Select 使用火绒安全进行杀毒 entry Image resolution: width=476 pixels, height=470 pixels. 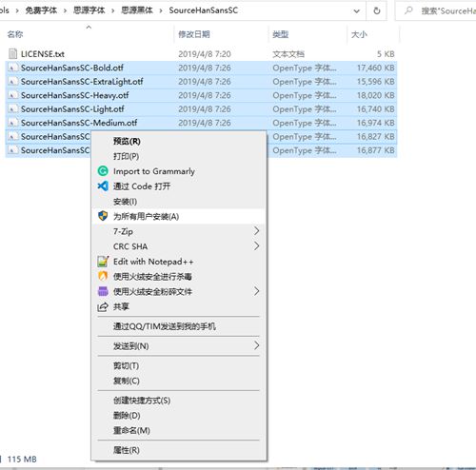(x=178, y=276)
